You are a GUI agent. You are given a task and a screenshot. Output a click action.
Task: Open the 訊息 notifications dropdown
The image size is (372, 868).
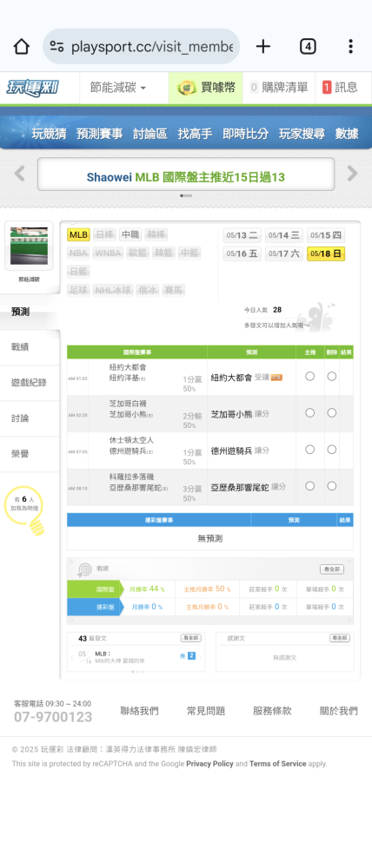341,88
